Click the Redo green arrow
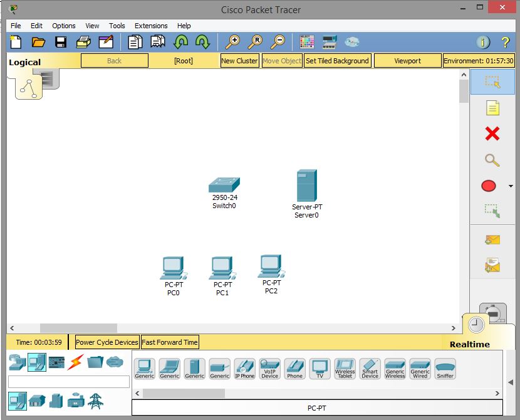The width and height of the screenshot is (520, 420). (x=202, y=42)
